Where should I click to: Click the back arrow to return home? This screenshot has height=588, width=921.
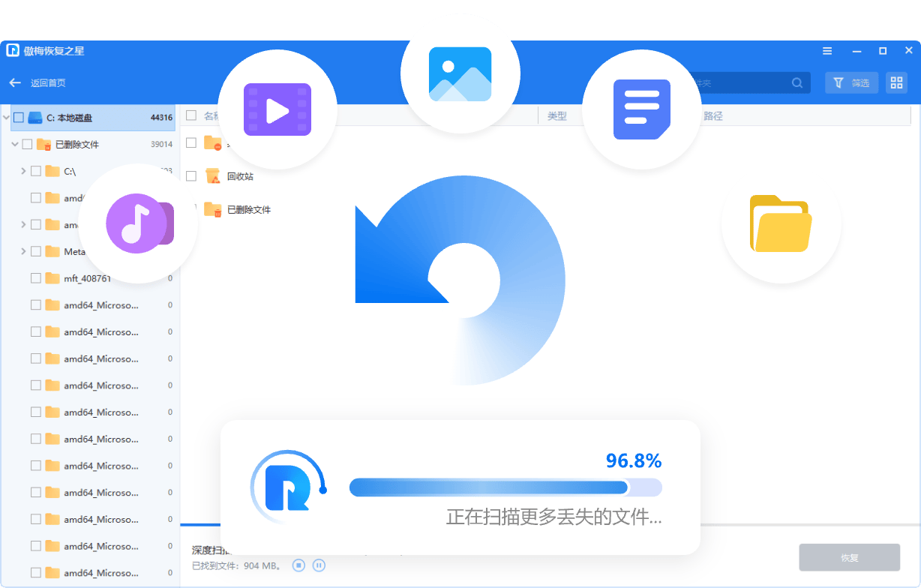pyautogui.click(x=15, y=82)
